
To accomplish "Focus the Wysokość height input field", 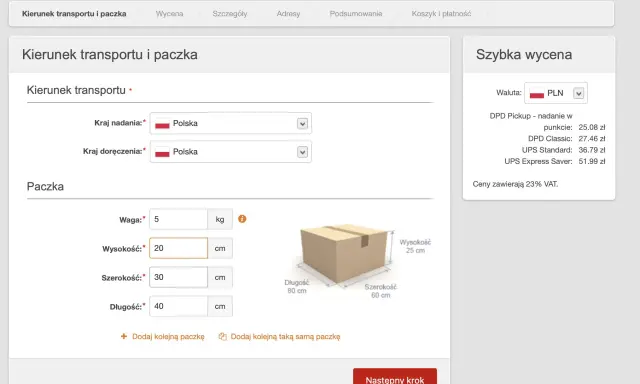I will pos(178,248).
